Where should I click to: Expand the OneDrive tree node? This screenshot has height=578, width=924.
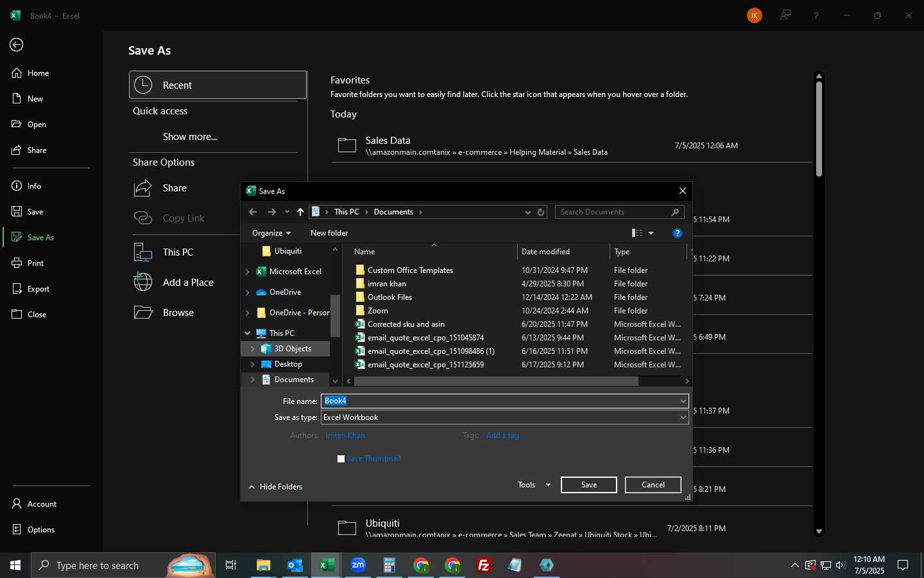coord(248,292)
